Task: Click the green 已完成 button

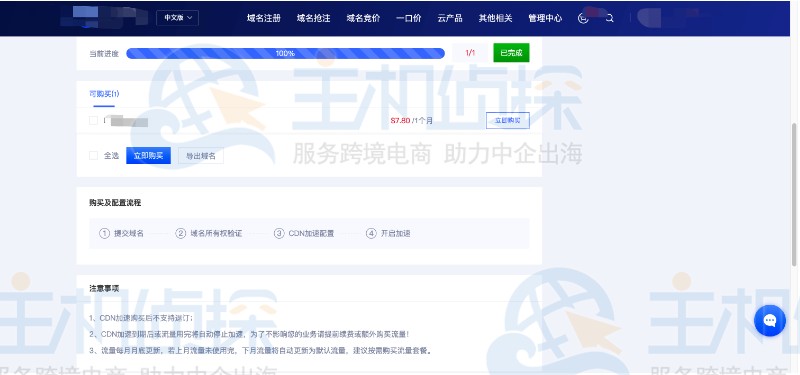Action: (x=511, y=53)
